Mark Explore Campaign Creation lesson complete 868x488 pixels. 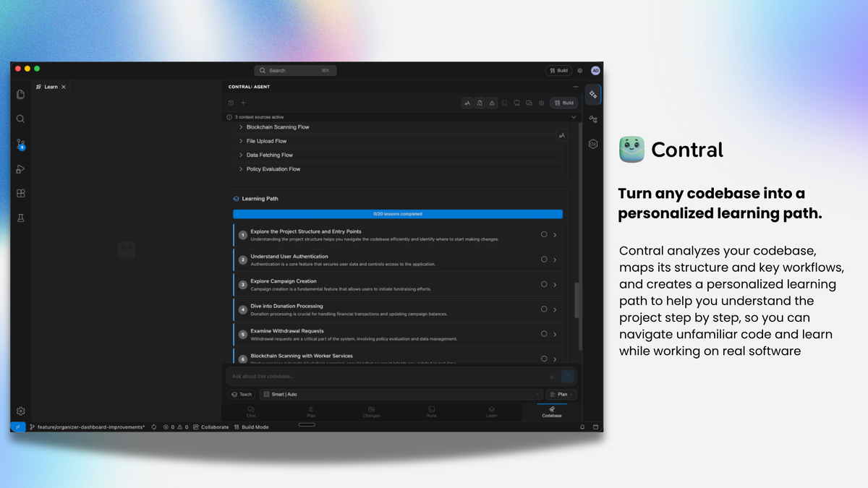point(544,284)
